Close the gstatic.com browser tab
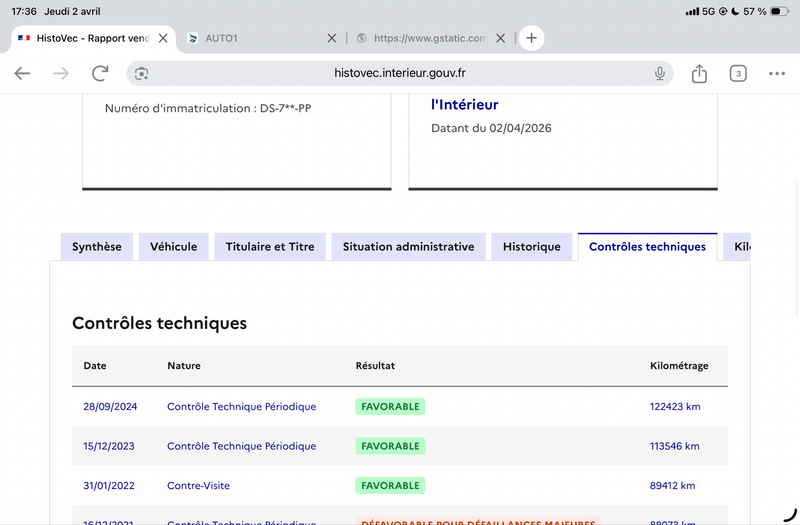This screenshot has height=525, width=800. (x=501, y=38)
